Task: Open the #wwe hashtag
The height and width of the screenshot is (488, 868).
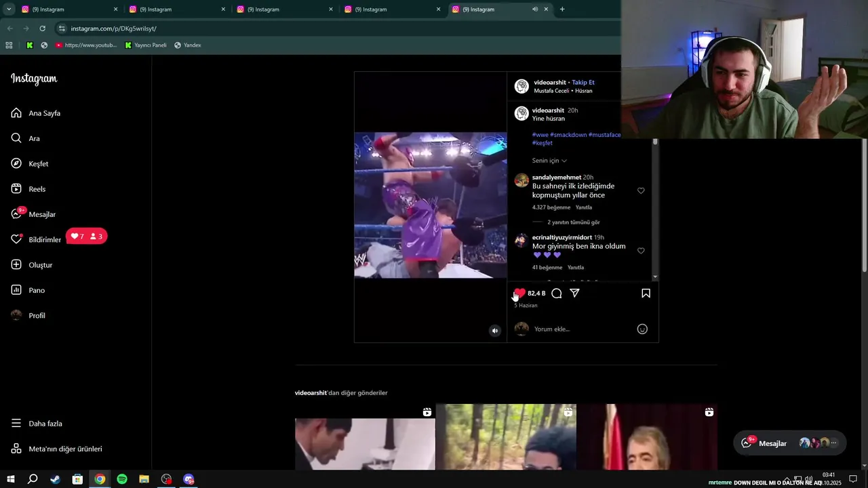Action: coord(540,135)
